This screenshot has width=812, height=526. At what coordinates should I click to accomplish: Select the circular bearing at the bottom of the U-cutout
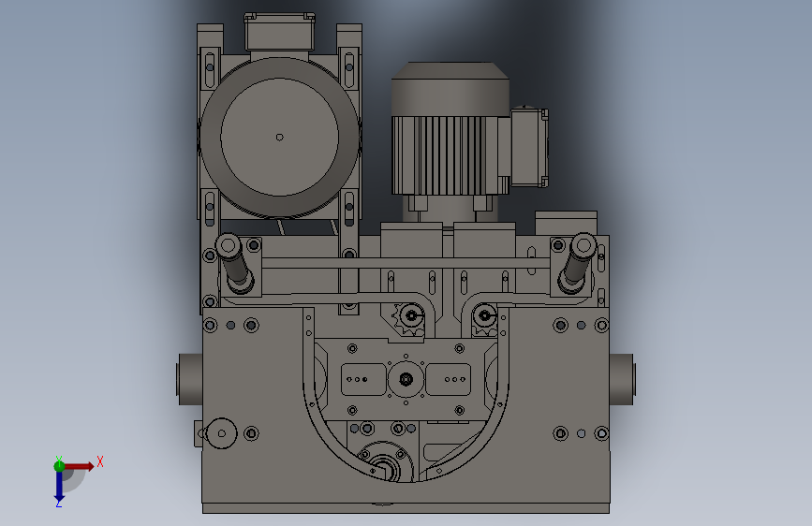[x=386, y=463]
